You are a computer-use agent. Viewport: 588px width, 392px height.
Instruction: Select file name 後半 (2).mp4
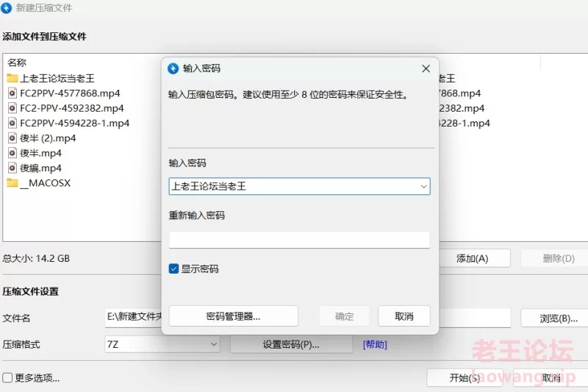pyautogui.click(x=48, y=138)
